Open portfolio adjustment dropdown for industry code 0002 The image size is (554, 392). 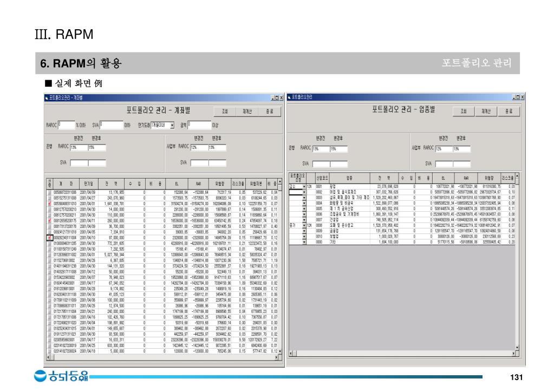point(304,192)
